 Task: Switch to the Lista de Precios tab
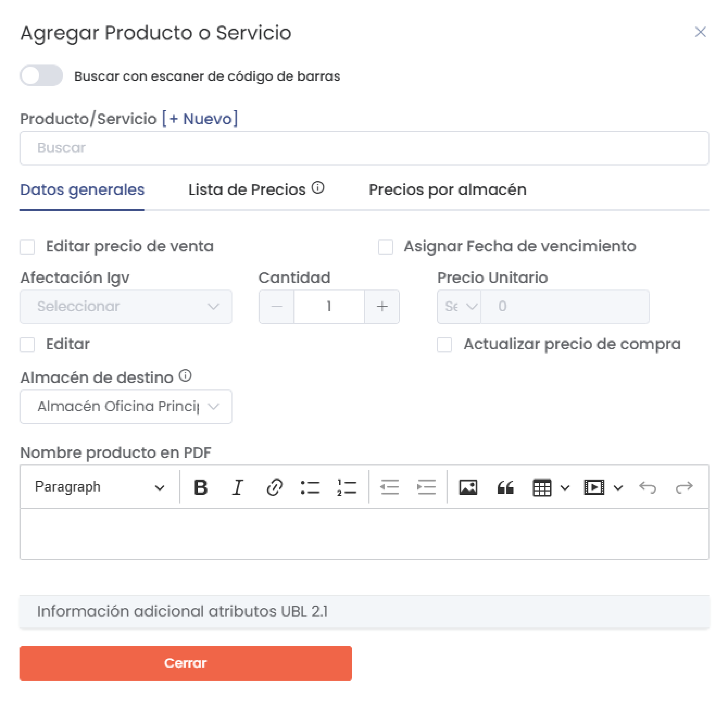tap(246, 190)
